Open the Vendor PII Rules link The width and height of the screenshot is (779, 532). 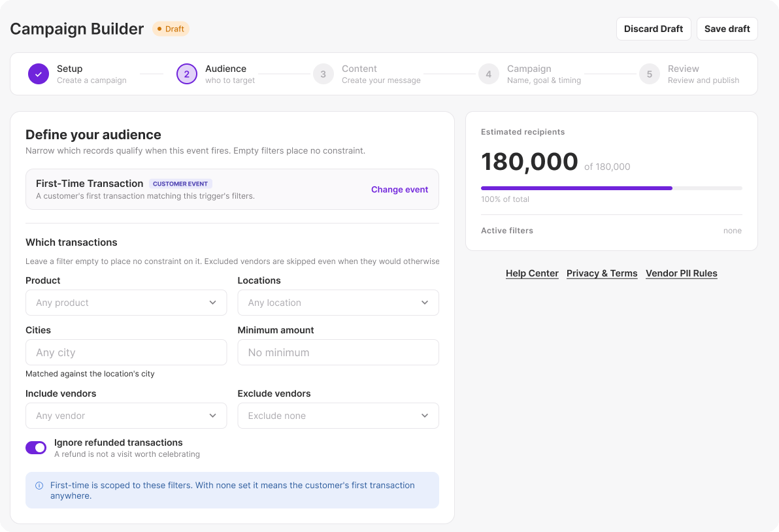pyautogui.click(x=681, y=273)
